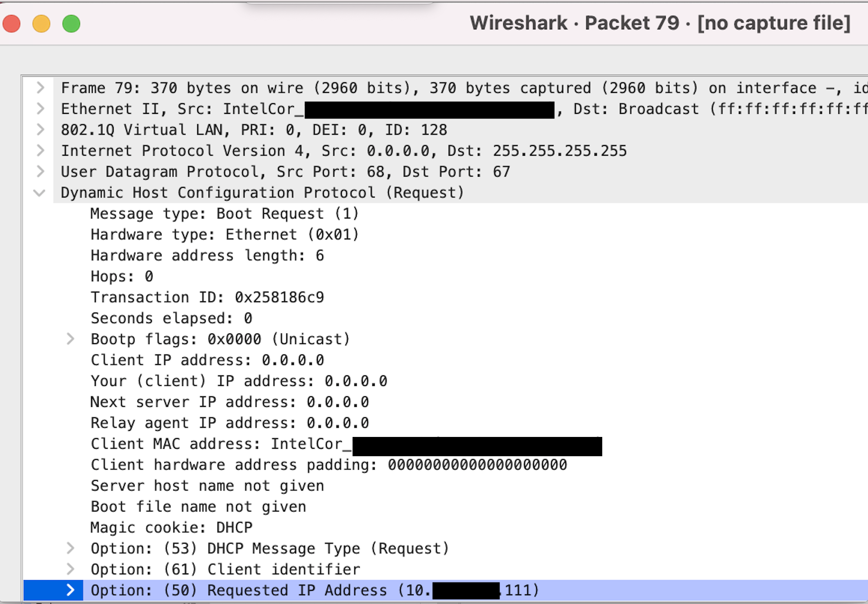This screenshot has height=604, width=868.
Task: Expand the User Datagram Protocol section
Action: click(40, 171)
